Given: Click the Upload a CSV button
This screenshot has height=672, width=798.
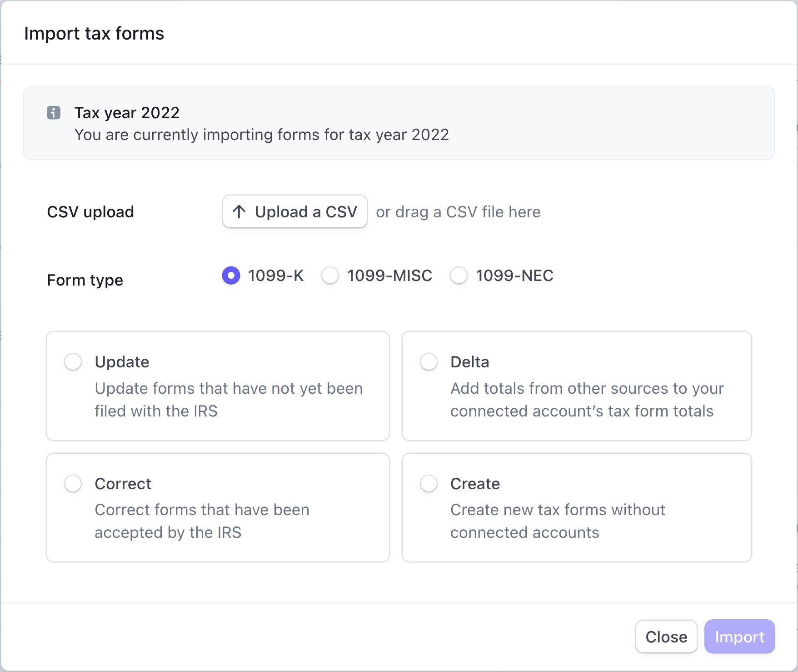Looking at the screenshot, I should (294, 211).
